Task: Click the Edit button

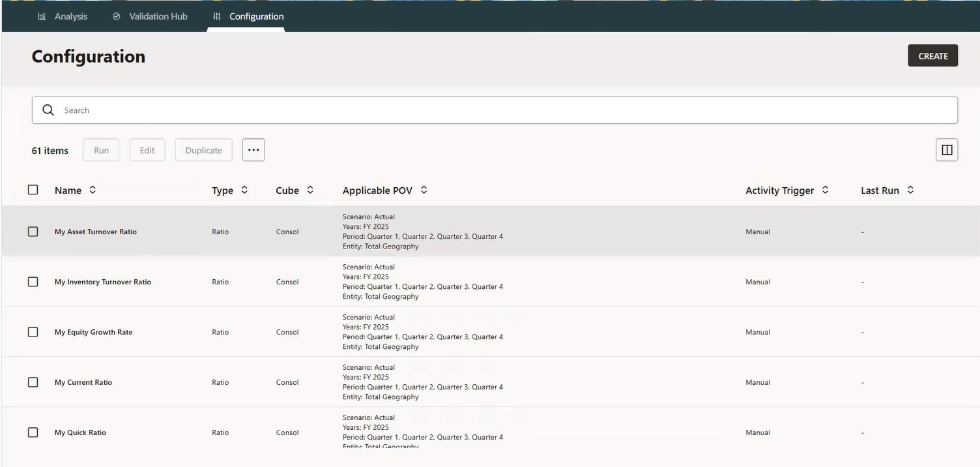Action: pos(147,150)
